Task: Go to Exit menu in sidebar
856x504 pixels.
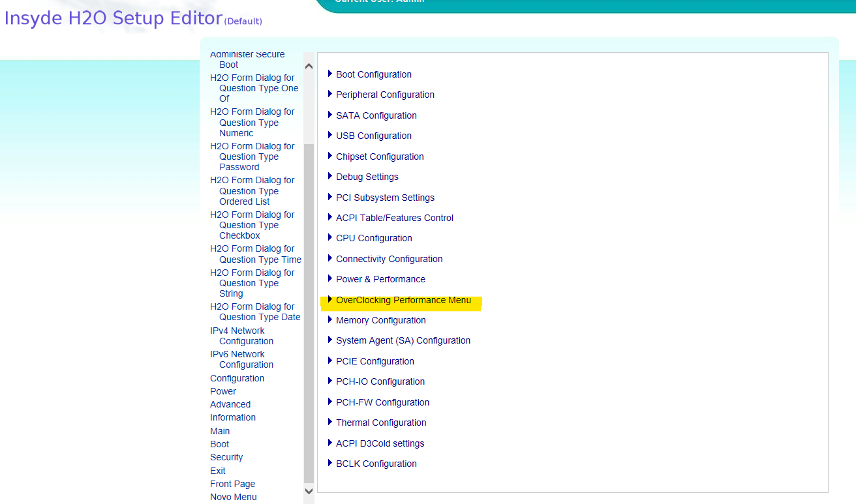Action: click(x=218, y=471)
